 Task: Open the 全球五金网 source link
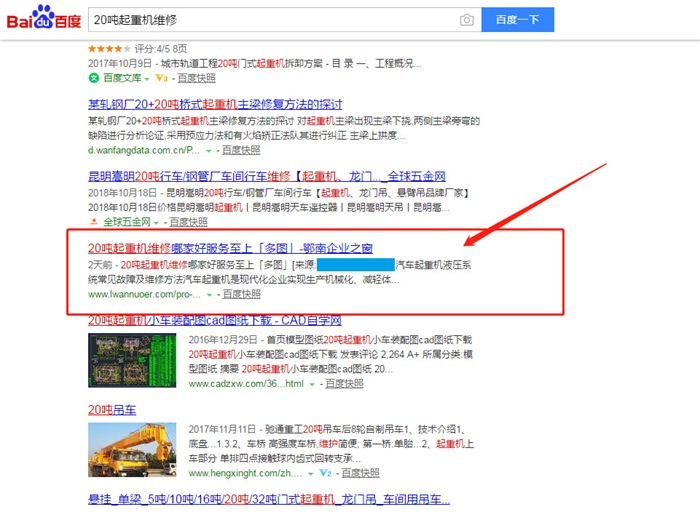coord(127,222)
